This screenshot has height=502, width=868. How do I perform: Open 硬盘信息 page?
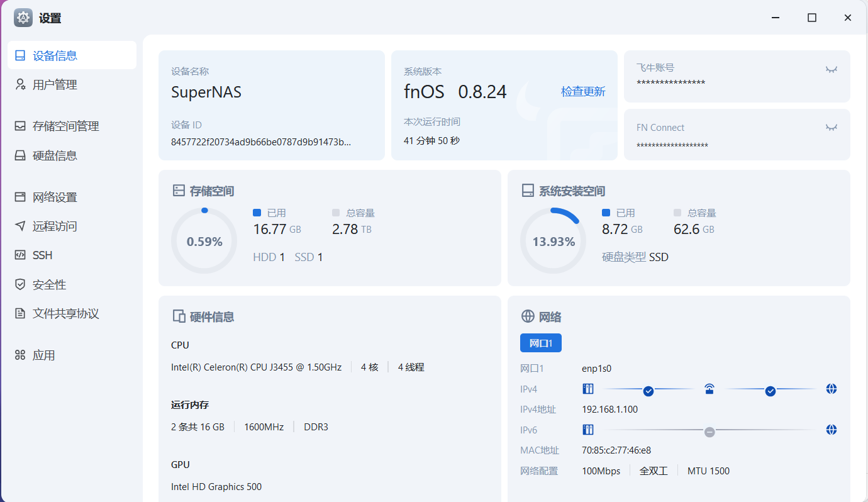tap(72, 155)
